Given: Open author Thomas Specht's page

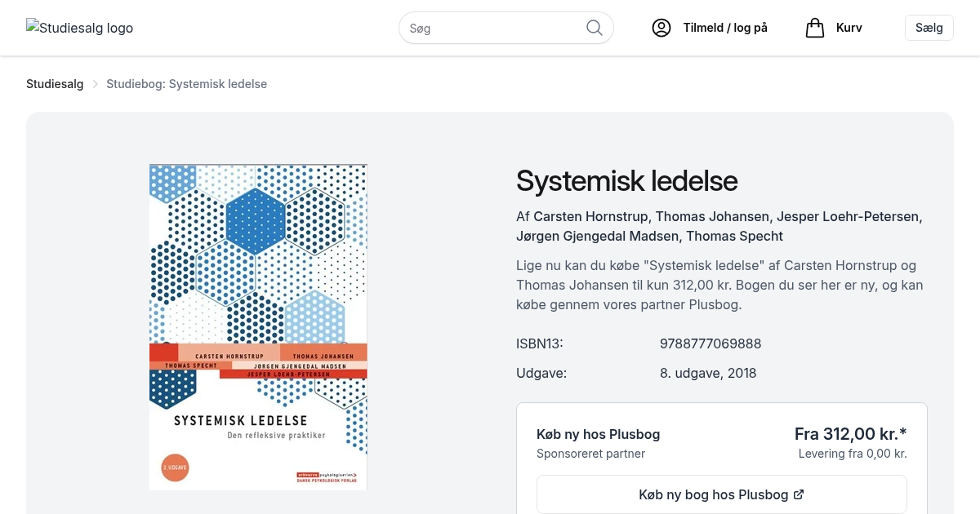Looking at the screenshot, I should pyautogui.click(x=734, y=236).
